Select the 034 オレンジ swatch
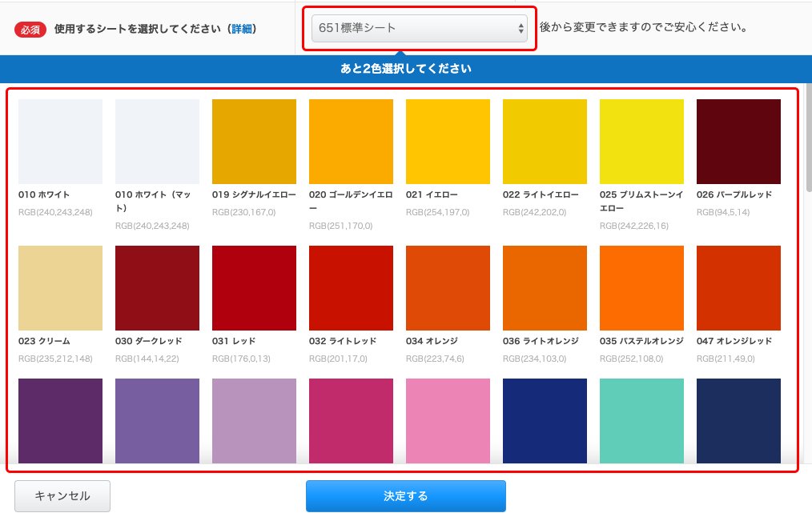 [x=447, y=288]
